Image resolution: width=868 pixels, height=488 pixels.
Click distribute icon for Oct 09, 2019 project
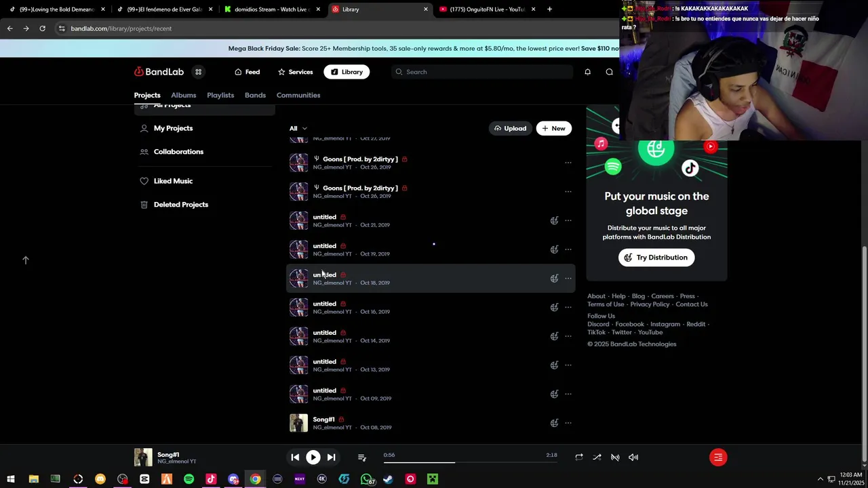pyautogui.click(x=554, y=394)
